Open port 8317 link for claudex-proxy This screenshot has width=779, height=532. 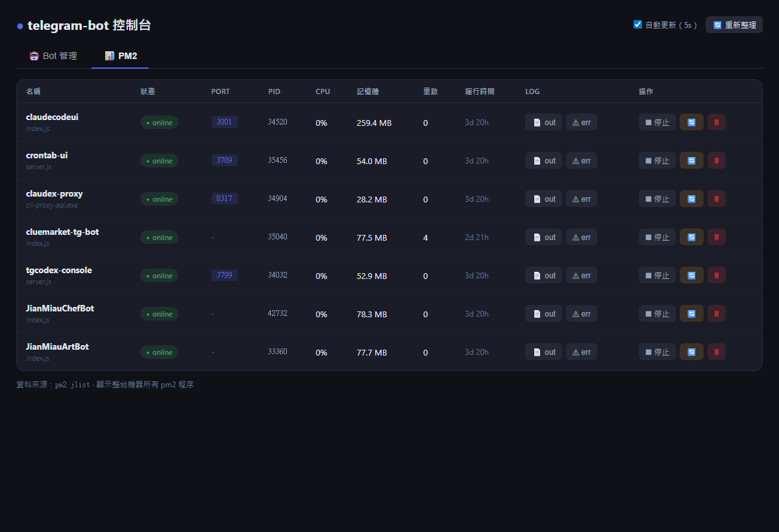pyautogui.click(x=224, y=199)
